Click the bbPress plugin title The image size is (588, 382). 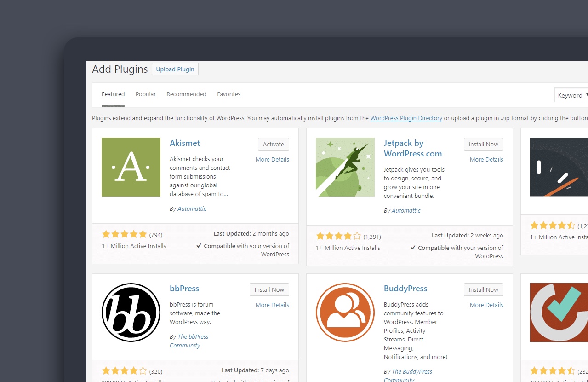tap(184, 289)
